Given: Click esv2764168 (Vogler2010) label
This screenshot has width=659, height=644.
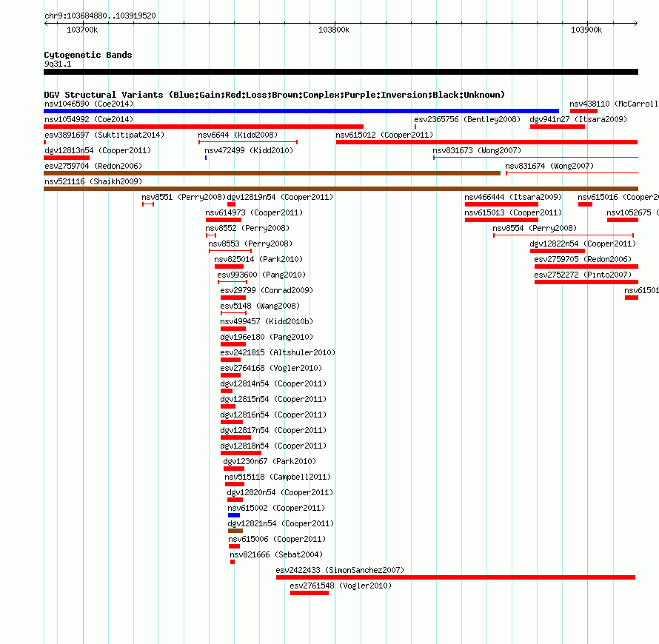Looking at the screenshot, I should click(x=271, y=368).
